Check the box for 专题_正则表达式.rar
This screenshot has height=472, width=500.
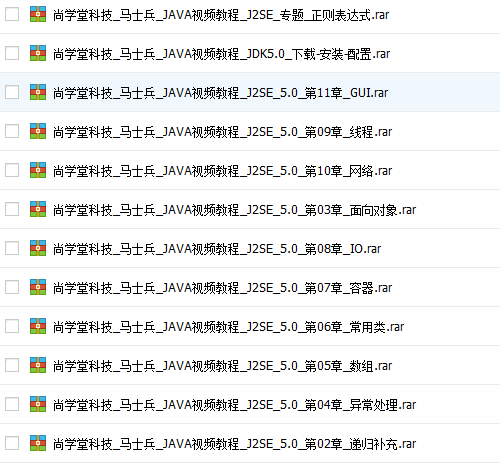pos(12,14)
